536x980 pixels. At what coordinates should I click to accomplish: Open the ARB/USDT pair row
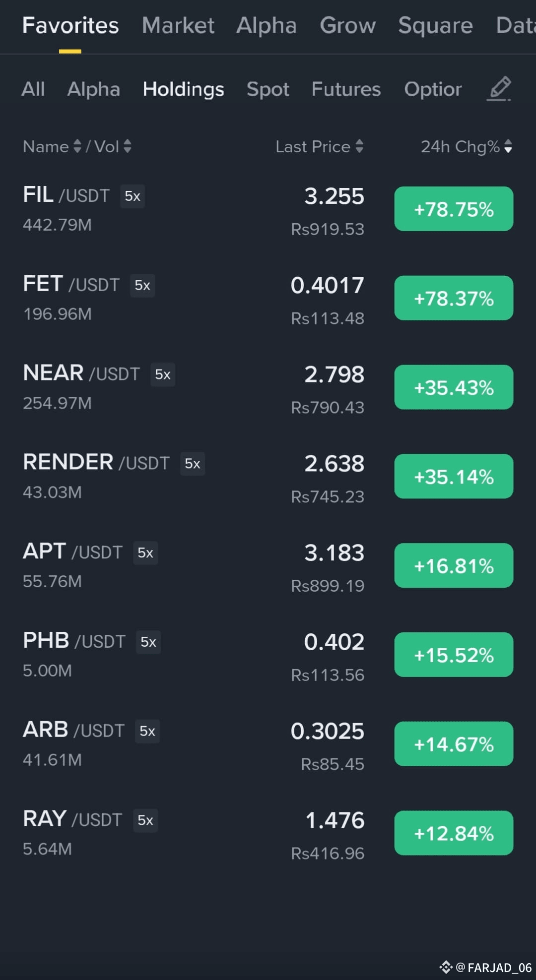(268, 744)
